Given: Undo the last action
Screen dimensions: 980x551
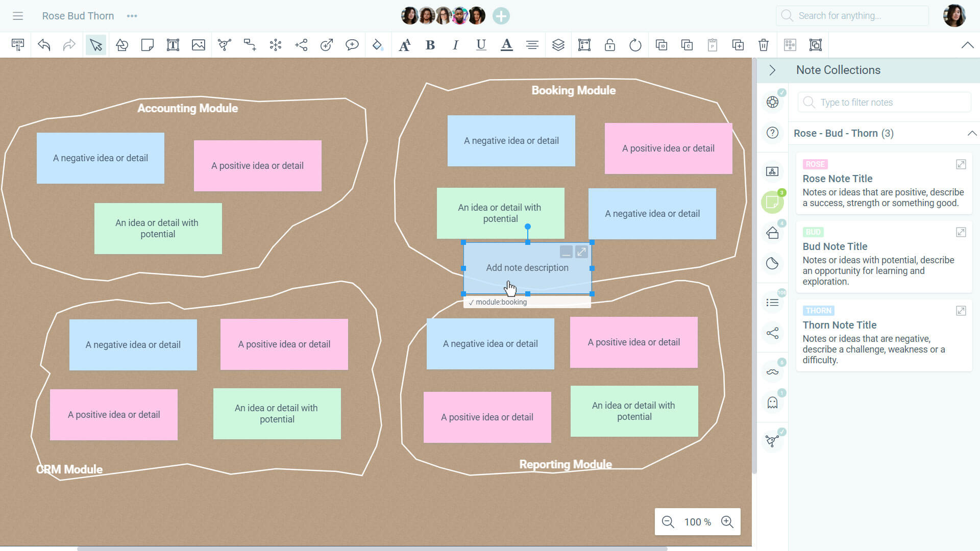Looking at the screenshot, I should click(44, 45).
